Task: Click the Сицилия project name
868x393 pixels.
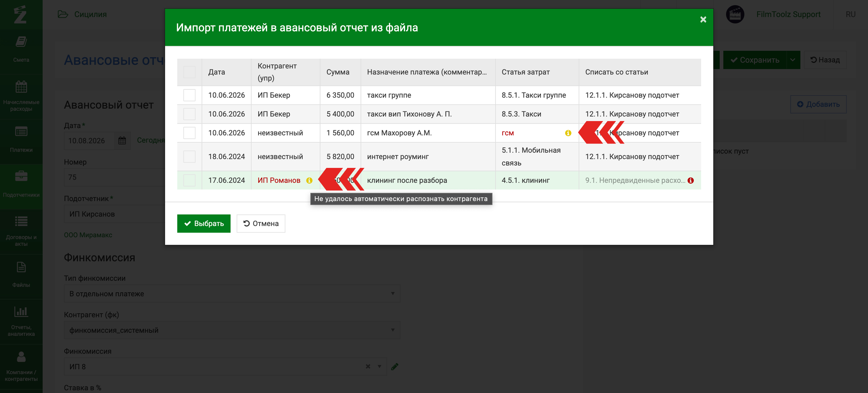Action: [90, 14]
